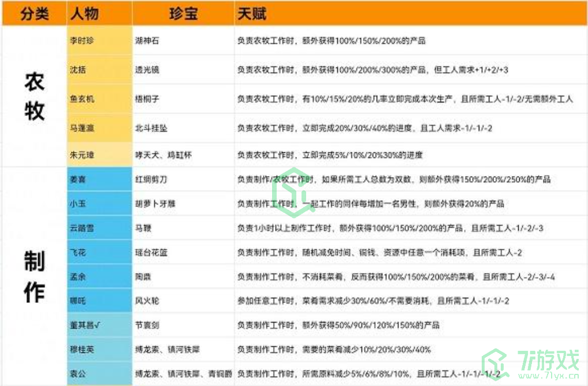Image resolution: width=588 pixels, height=386 pixels.
Task: Select the 制作 category cell
Action: point(34,276)
